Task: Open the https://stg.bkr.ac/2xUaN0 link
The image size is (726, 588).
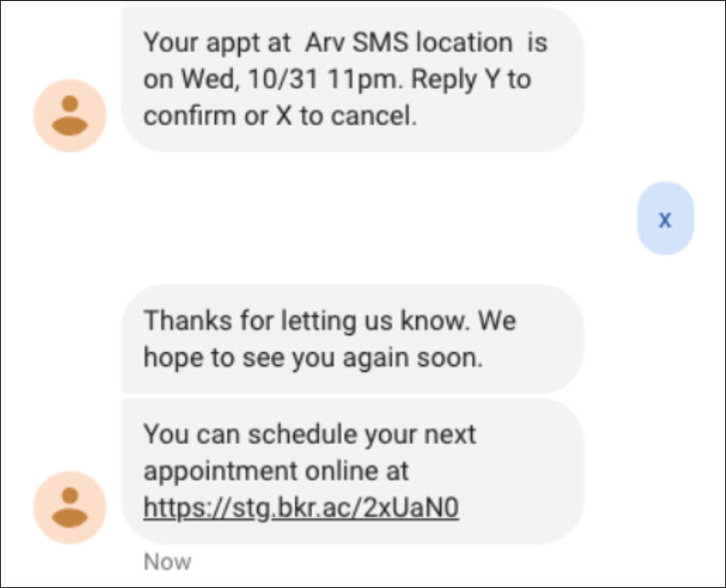Action: coord(301,508)
